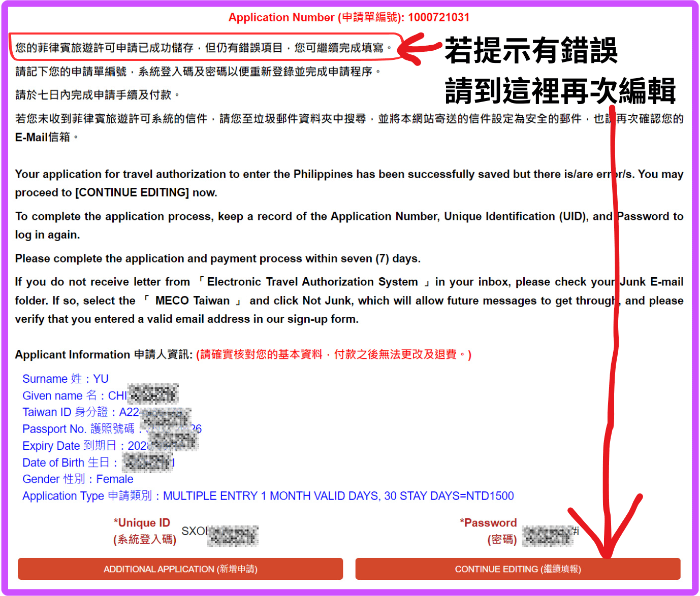The width and height of the screenshot is (700, 596).
Task: Click the red-circled Chinese error notice text
Action: 203,48
